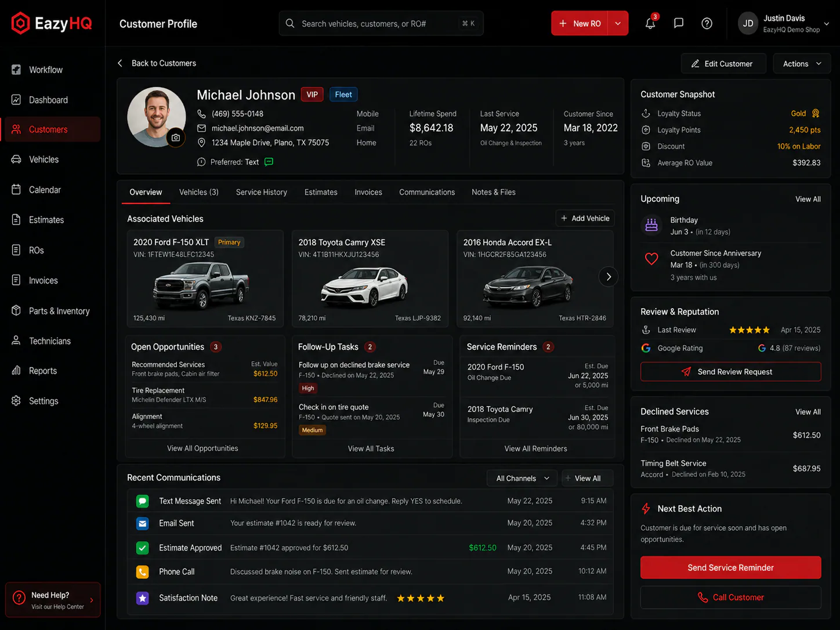
Task: Show next vehicles with carousel arrow
Action: click(x=608, y=277)
